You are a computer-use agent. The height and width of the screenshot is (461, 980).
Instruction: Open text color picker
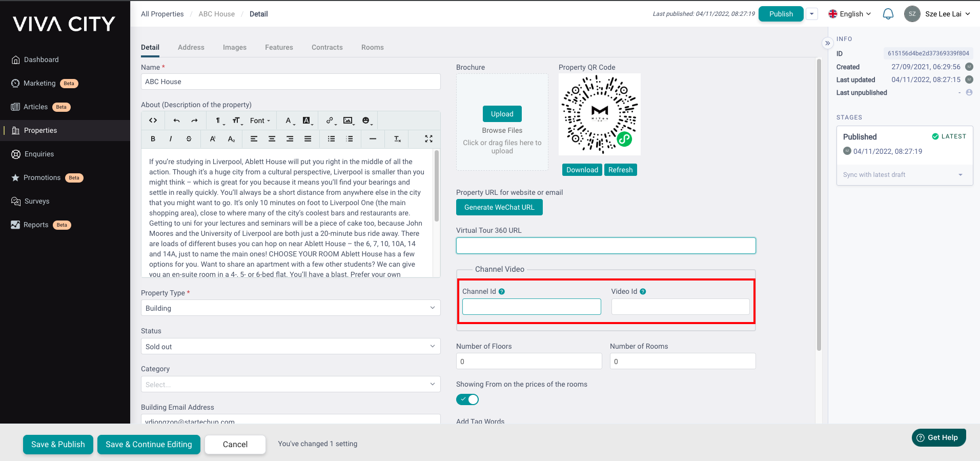click(289, 121)
